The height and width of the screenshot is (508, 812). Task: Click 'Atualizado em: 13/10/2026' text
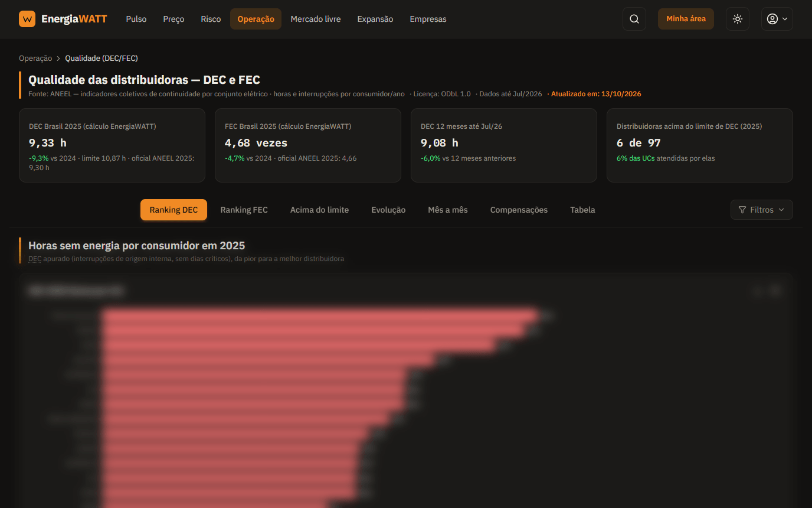click(x=596, y=94)
